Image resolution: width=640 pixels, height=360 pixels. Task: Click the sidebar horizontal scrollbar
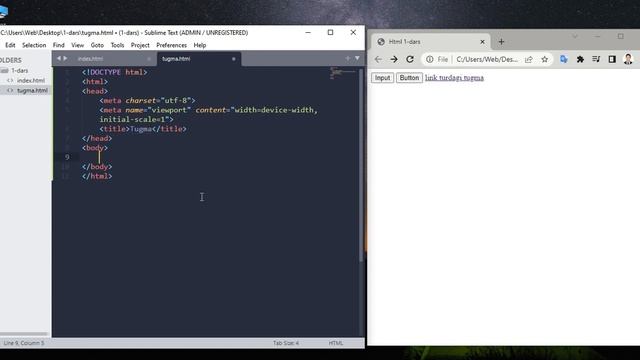(24, 334)
